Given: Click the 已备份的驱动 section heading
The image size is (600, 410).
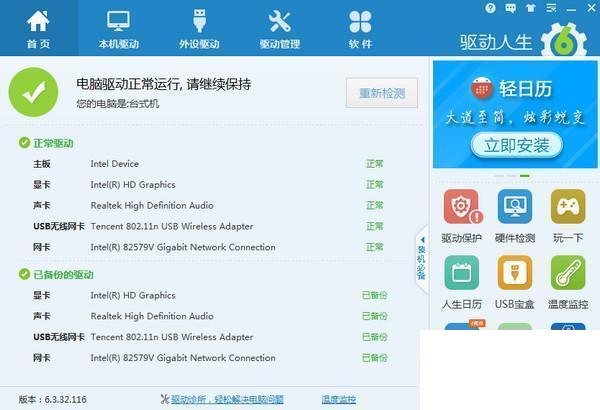Looking at the screenshot, I should [x=64, y=274].
